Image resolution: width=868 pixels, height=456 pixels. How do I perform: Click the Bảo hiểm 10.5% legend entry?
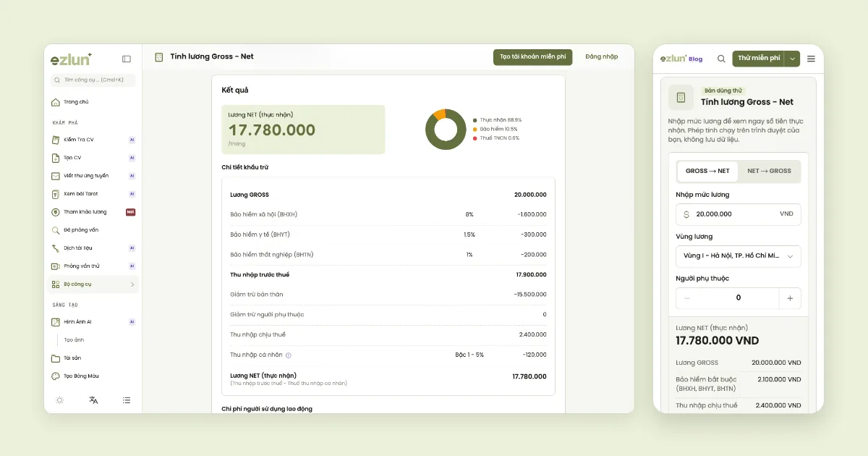(495, 129)
